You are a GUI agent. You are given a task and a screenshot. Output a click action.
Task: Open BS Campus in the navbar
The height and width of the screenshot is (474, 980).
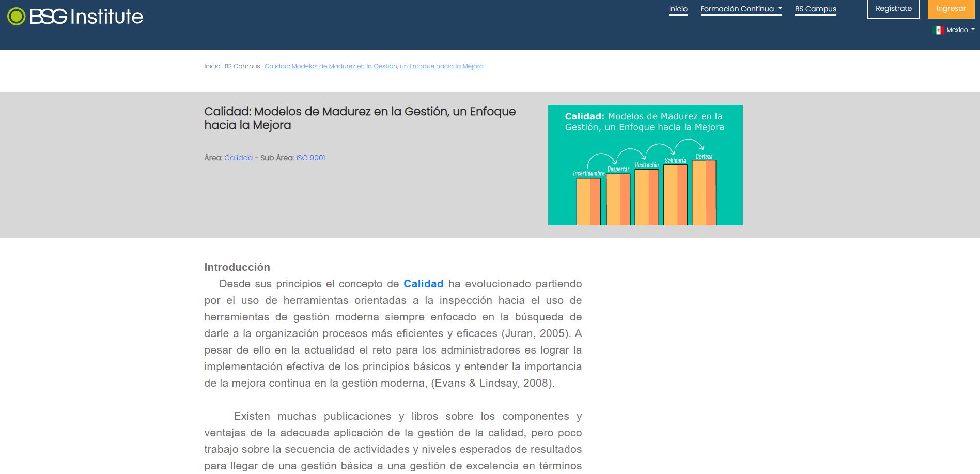tap(815, 9)
